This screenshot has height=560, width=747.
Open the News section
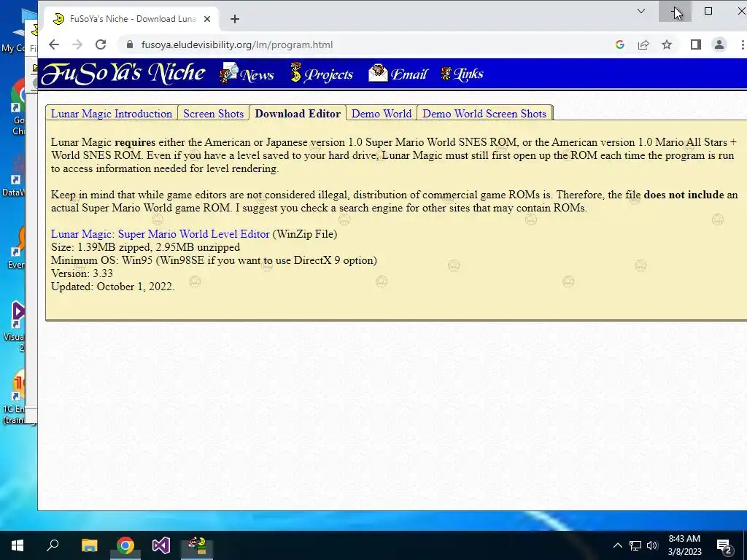point(247,74)
